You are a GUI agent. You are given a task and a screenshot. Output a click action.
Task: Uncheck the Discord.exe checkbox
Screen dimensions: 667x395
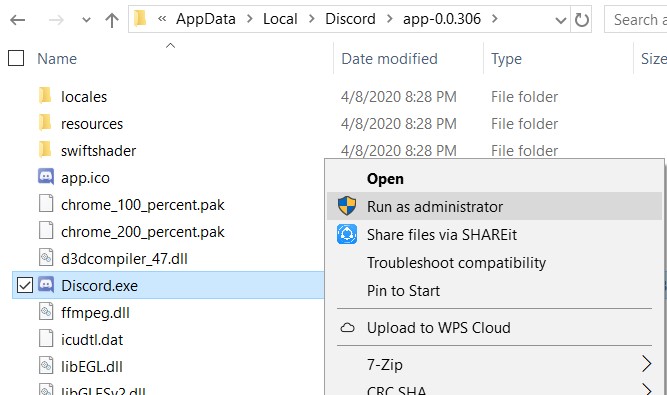click(25, 285)
